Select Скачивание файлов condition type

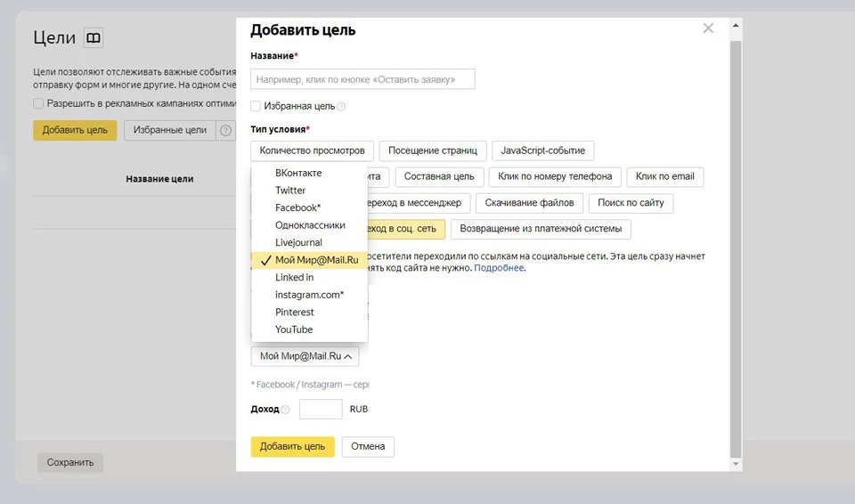tap(529, 203)
